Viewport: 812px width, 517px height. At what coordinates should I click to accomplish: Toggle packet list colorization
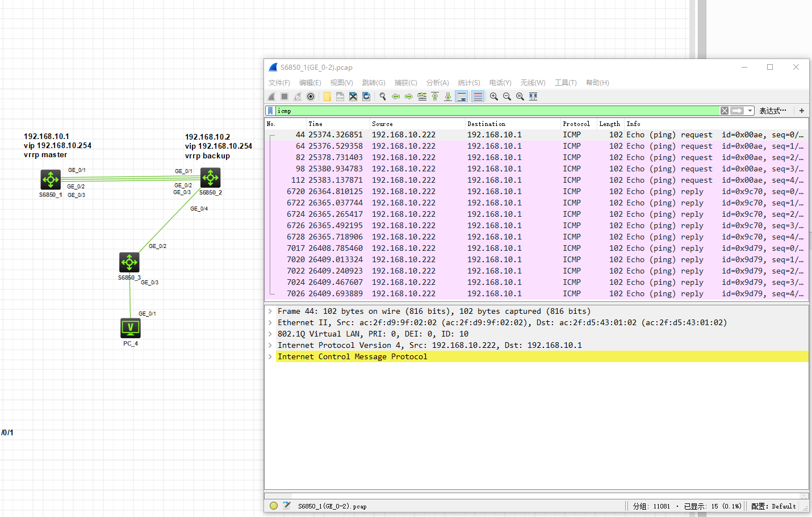(x=478, y=96)
